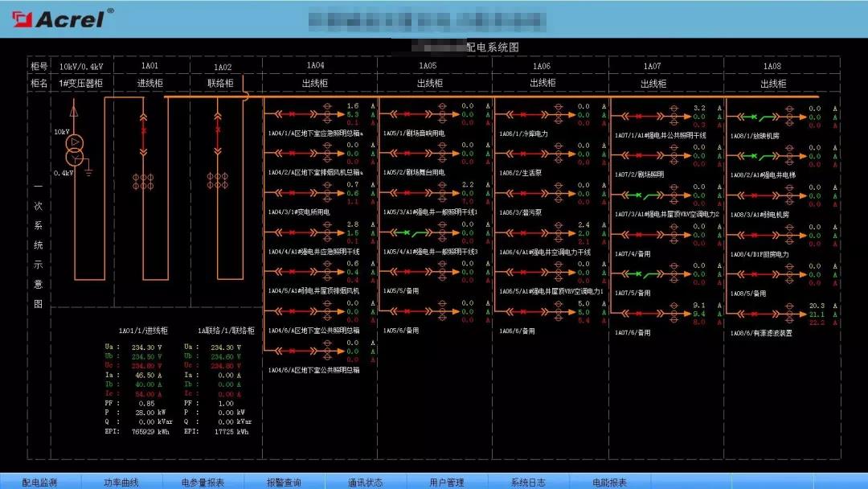The width and height of the screenshot is (868, 489).
Task: Switch to the 报警查询 tab
Action: click(x=284, y=482)
